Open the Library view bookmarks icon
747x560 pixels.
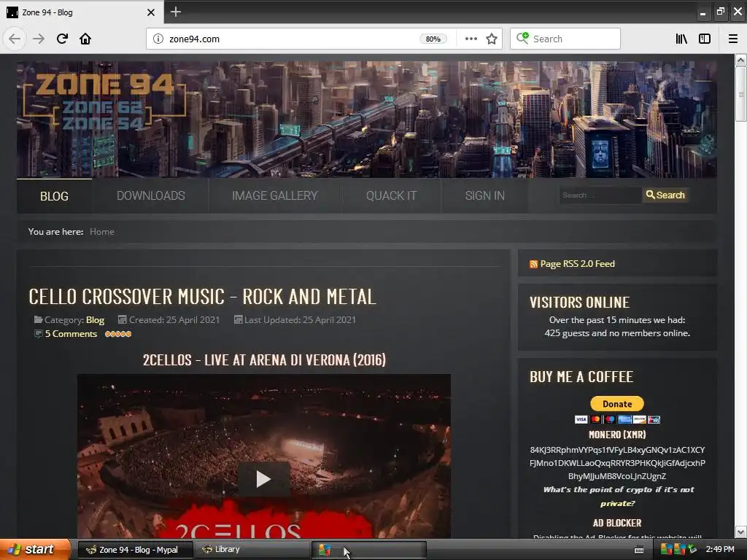[681, 39]
